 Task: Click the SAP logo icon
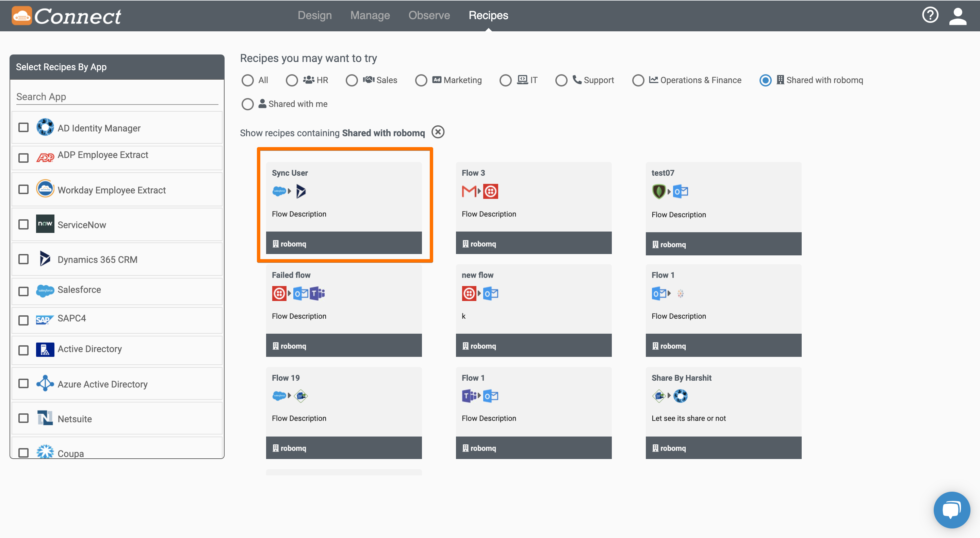tap(45, 320)
